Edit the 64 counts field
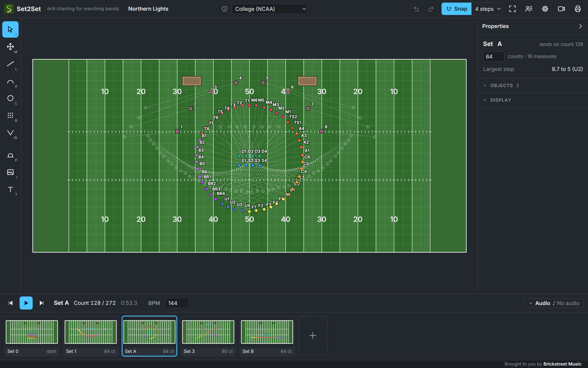 pyautogui.click(x=493, y=56)
